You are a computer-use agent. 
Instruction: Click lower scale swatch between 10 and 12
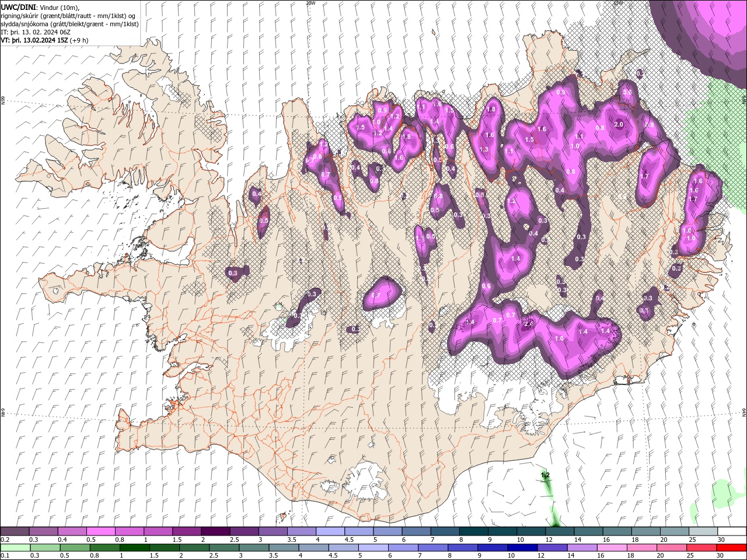(523, 548)
